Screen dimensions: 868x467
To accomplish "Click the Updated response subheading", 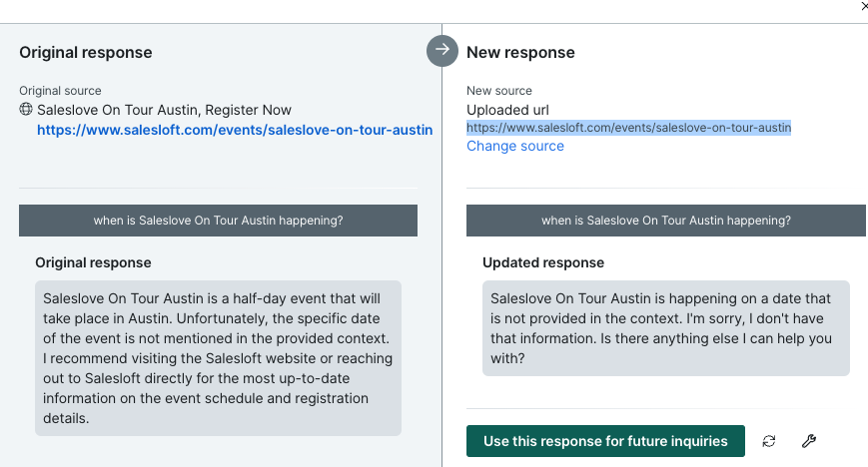I will click(543, 262).
